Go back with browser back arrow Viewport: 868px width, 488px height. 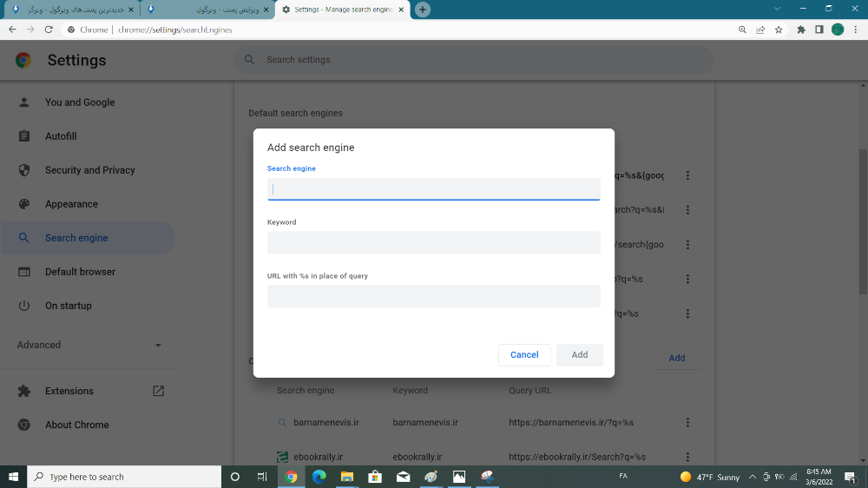(12, 30)
